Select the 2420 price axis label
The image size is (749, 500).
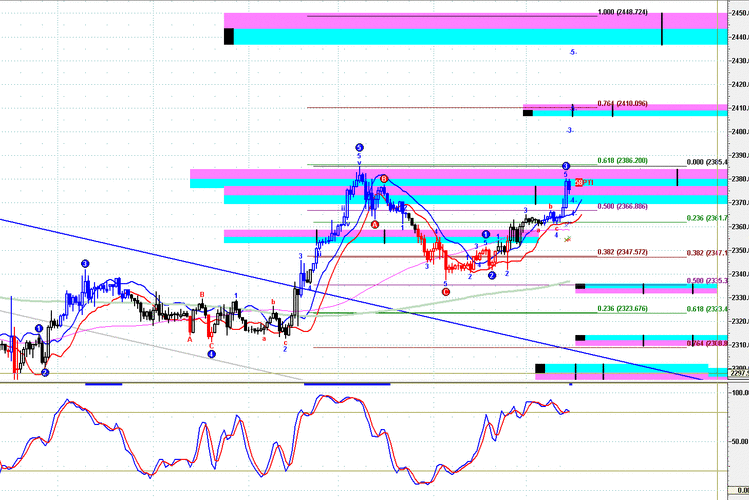pyautogui.click(x=739, y=85)
